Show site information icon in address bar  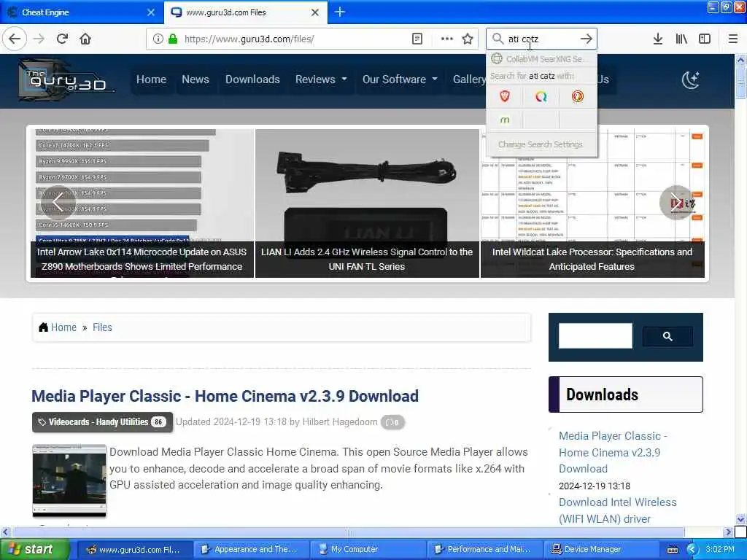click(158, 39)
